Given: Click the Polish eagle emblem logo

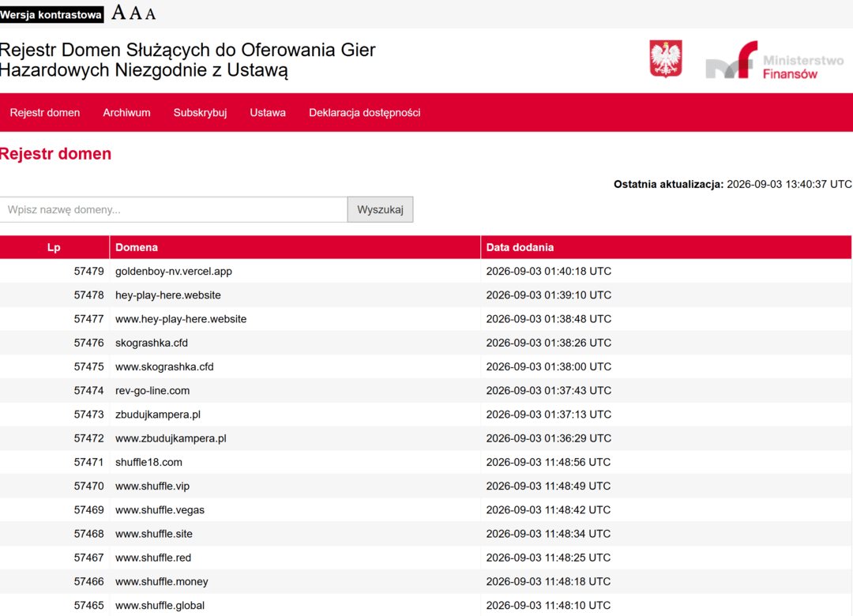Looking at the screenshot, I should coord(666,58).
